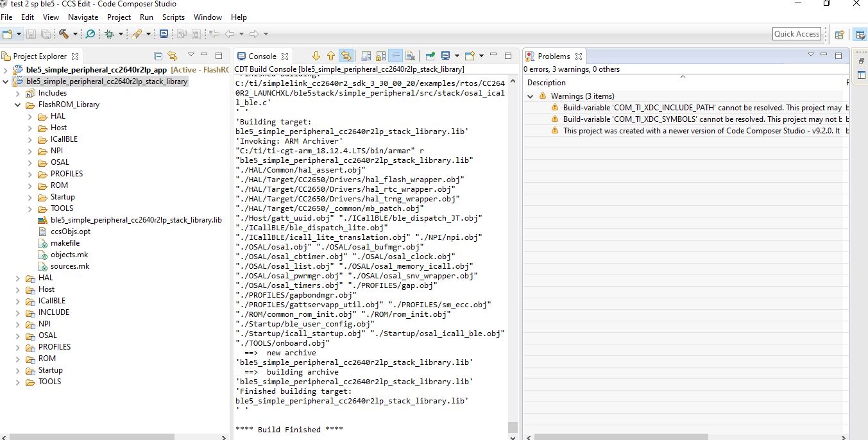
Task: Open the flashlight search dropdown arrow
Action: coord(148,34)
